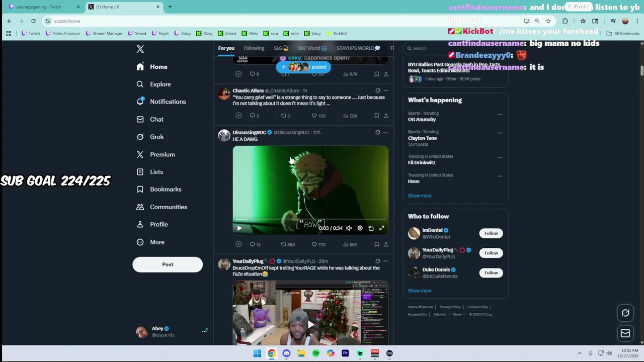Image resolution: width=644 pixels, height=362 pixels.
Task: Open more options on YourDailyPlug post
Action: (386, 261)
